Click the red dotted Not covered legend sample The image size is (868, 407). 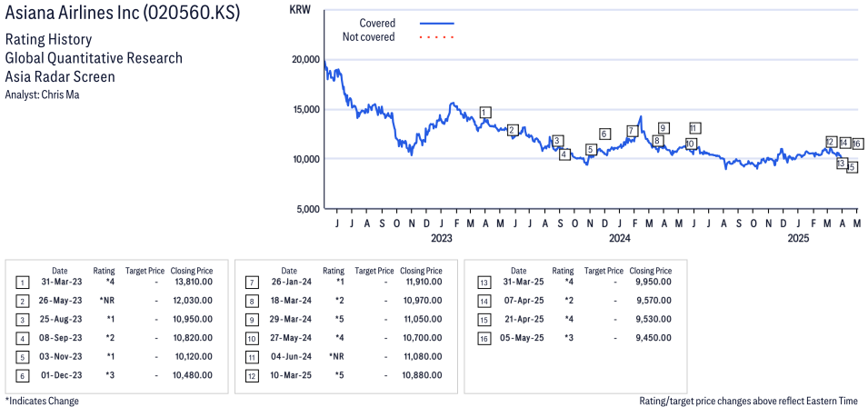pos(437,37)
